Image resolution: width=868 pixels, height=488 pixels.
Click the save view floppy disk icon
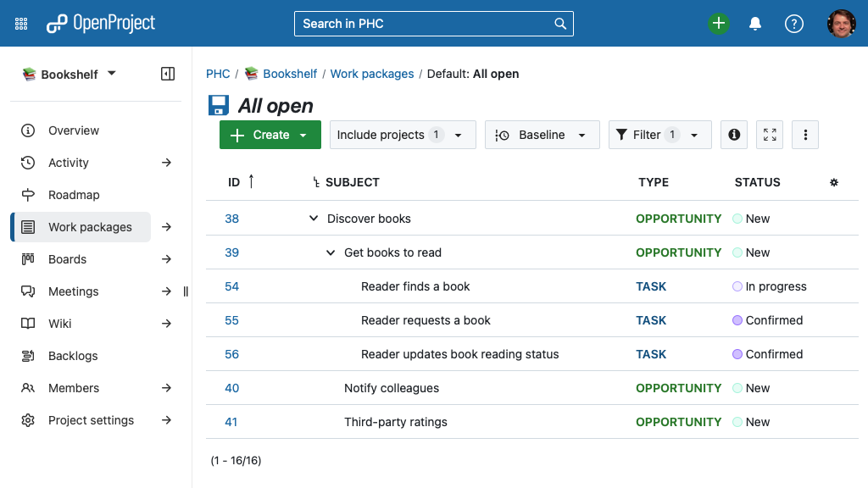218,105
